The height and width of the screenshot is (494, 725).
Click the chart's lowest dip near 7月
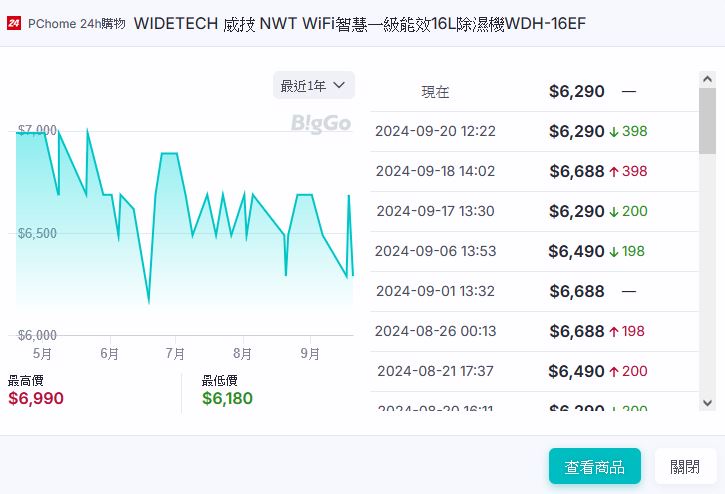point(149,301)
